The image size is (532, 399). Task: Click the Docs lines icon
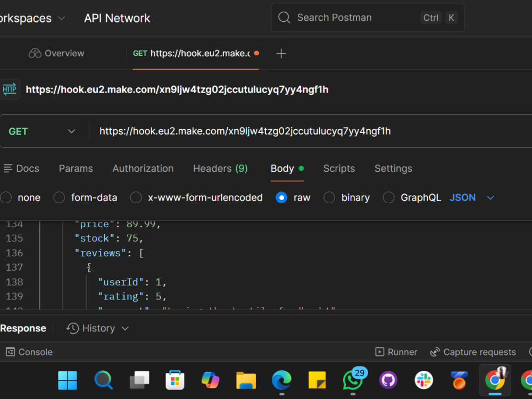click(x=8, y=168)
